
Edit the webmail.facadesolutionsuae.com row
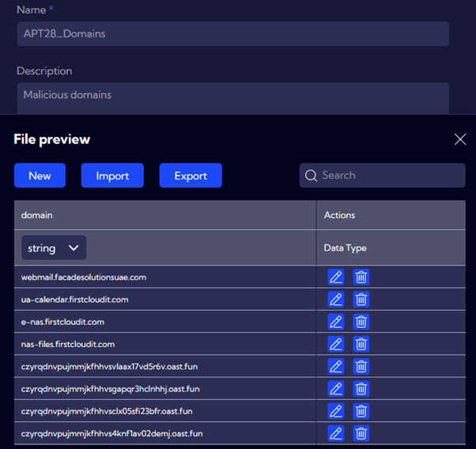pos(335,277)
